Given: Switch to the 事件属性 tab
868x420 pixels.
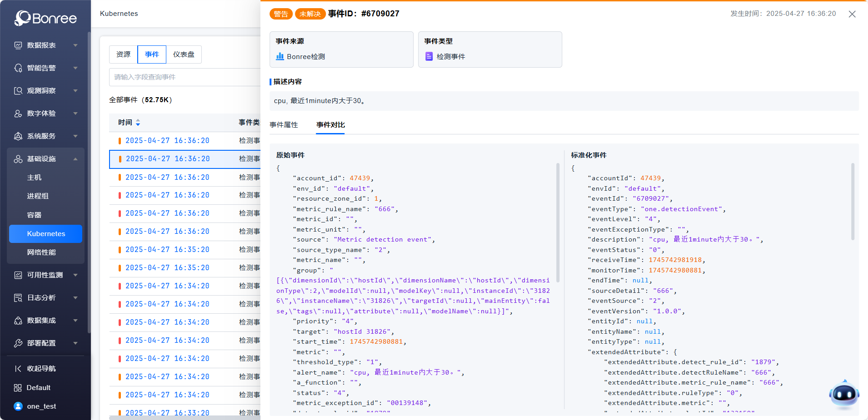Looking at the screenshot, I should [284, 125].
